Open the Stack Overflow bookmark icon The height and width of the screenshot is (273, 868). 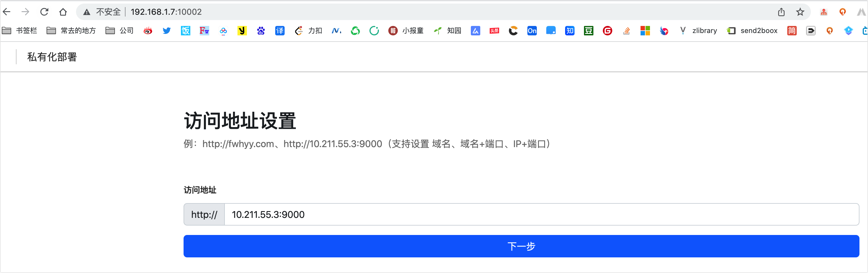point(626,31)
